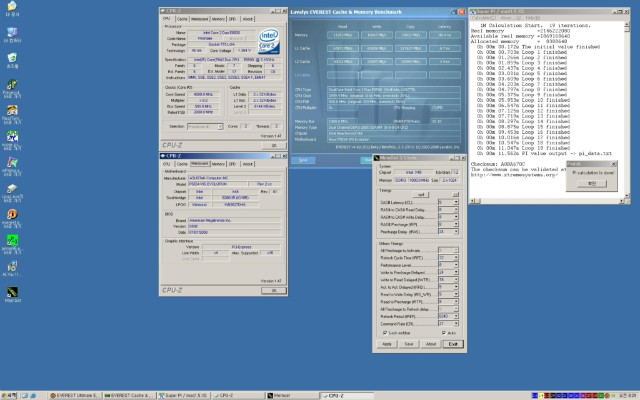640x400 pixels.
Task: Open the orange round desktop shortcut icon
Action: pyautogui.click(x=12, y=215)
